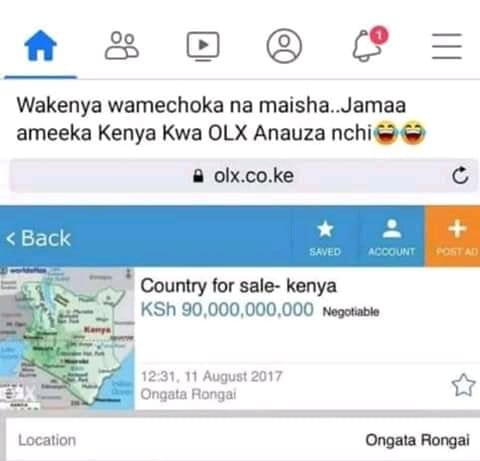Open listing title Country for sale- kenya
Screen dimensions: 480x461
(238, 286)
